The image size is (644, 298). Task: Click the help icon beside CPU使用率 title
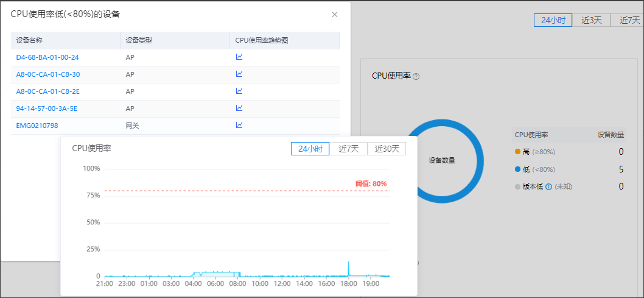point(416,77)
